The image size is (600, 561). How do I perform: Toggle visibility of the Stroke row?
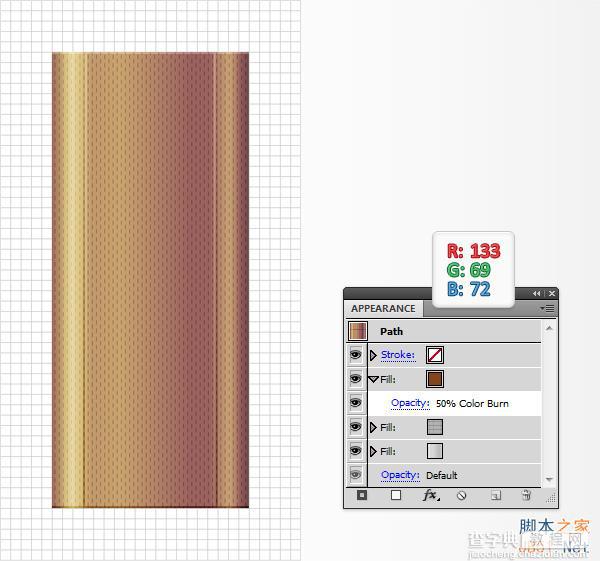coord(356,355)
